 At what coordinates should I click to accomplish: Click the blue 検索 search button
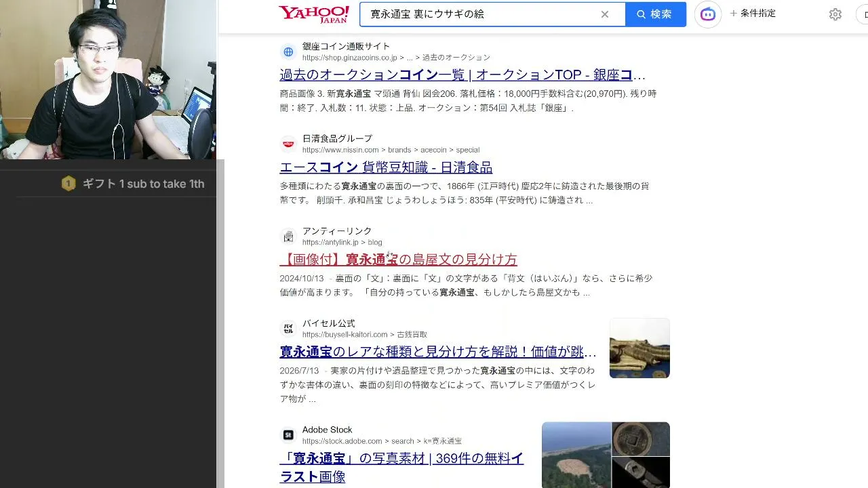[655, 14]
